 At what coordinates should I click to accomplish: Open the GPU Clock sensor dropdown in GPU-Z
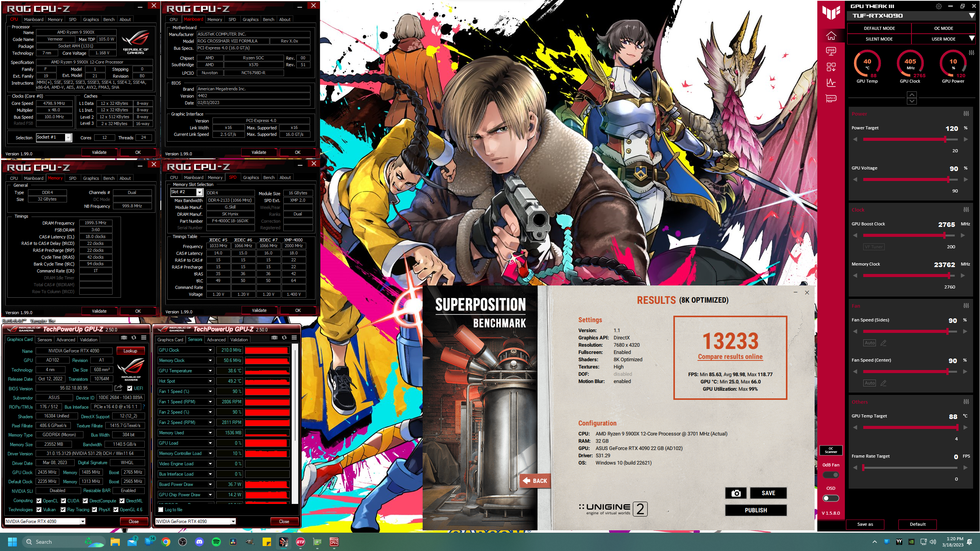click(x=210, y=350)
